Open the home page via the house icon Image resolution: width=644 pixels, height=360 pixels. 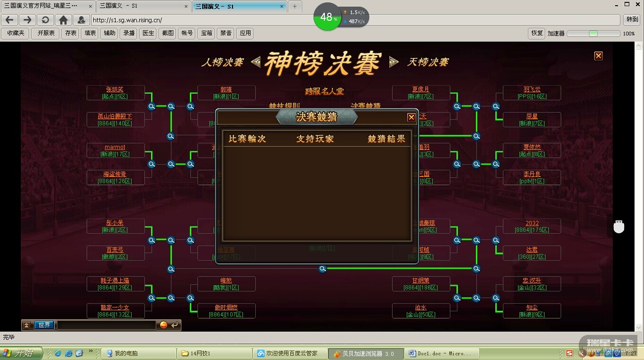click(63, 20)
